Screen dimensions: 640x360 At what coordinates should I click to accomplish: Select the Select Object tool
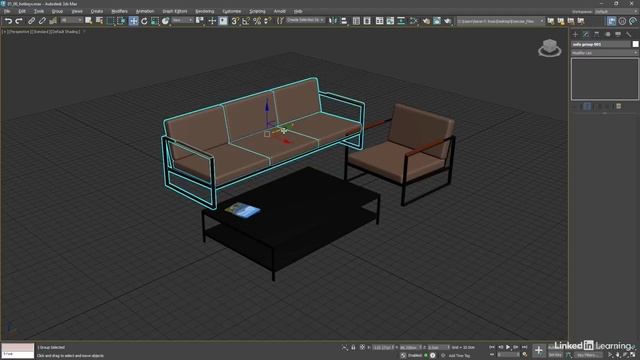pos(89,21)
